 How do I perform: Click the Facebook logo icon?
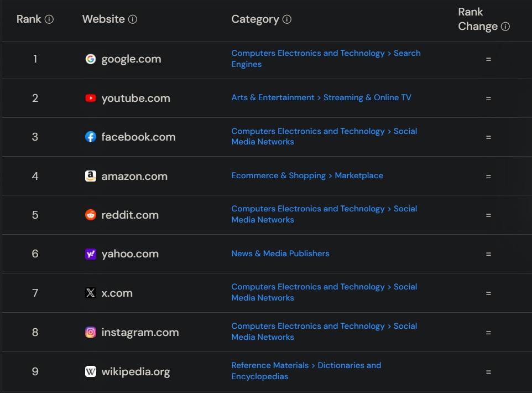click(x=91, y=137)
